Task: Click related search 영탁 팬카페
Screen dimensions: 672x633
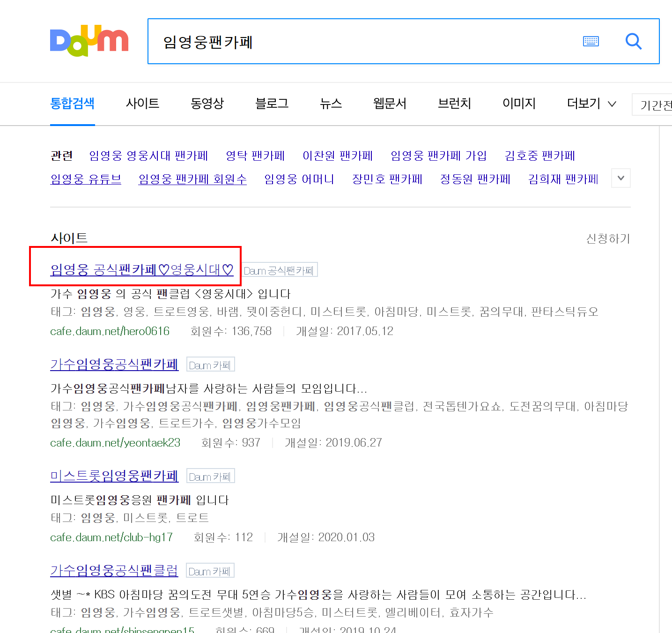Action: (x=255, y=156)
